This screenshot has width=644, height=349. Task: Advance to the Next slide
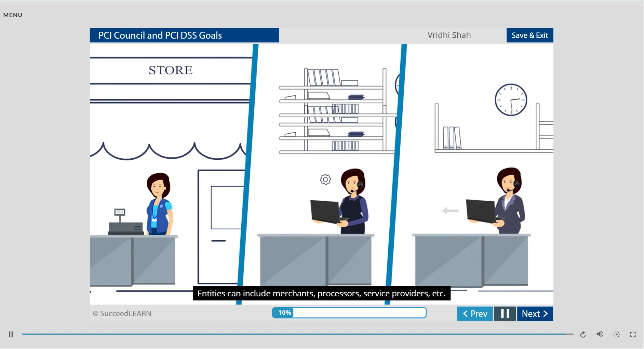click(x=535, y=314)
